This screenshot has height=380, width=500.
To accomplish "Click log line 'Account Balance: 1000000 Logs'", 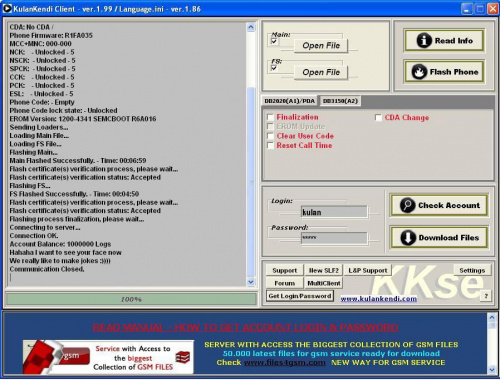I will point(60,244).
